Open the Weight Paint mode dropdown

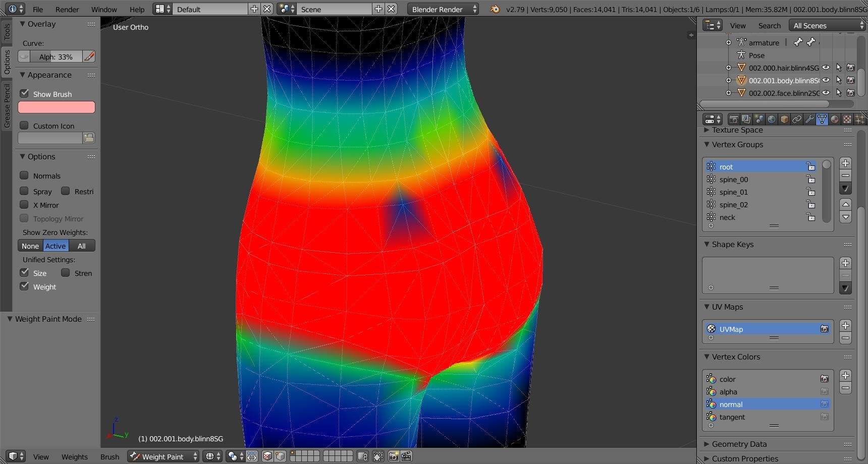163,456
